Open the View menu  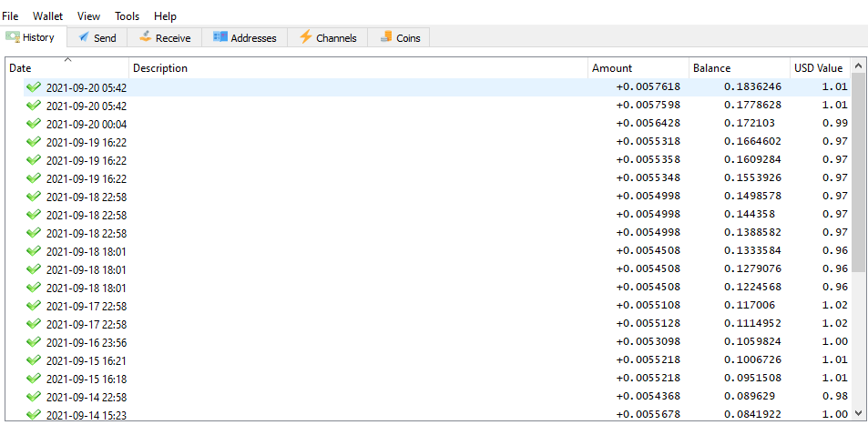88,16
